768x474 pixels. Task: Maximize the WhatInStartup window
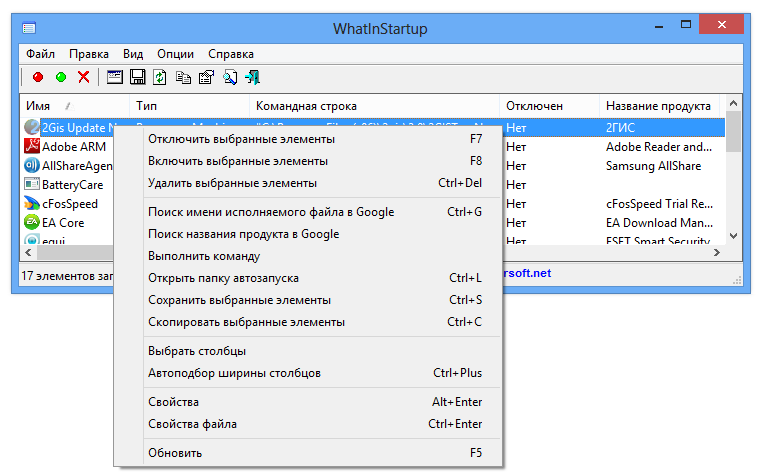(686, 24)
